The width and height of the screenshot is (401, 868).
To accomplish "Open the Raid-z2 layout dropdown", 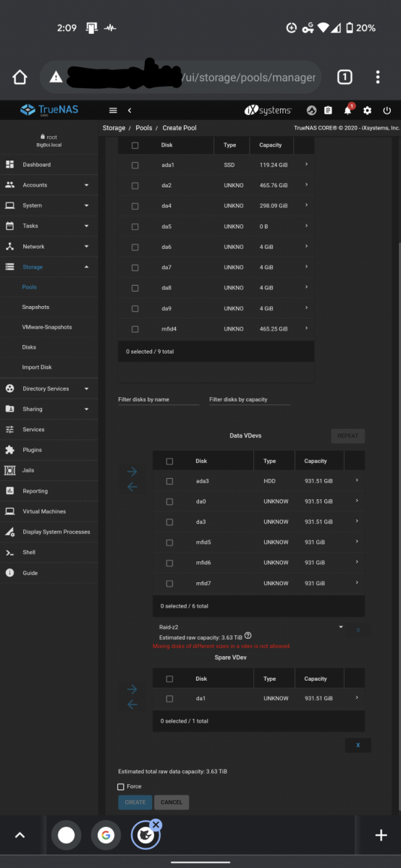I will [x=251, y=626].
